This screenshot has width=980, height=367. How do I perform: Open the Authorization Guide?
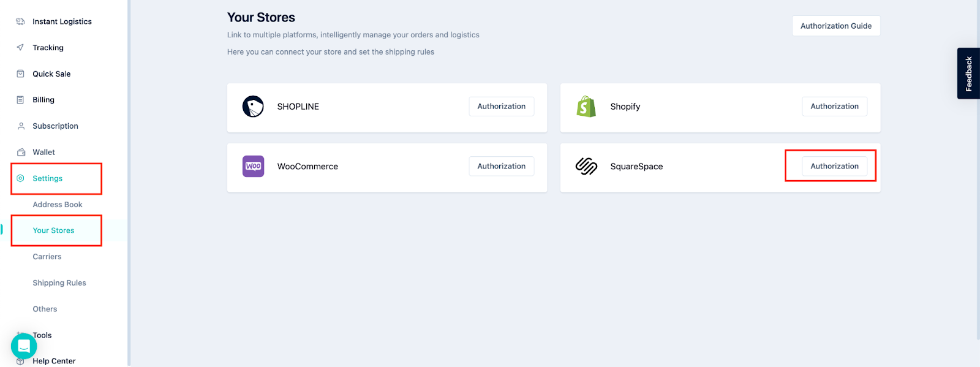835,26
